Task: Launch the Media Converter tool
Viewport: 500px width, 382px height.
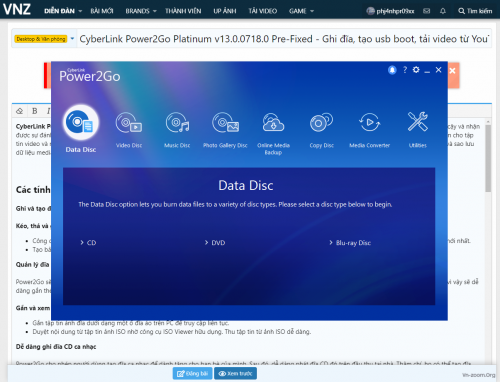Action: point(369,123)
